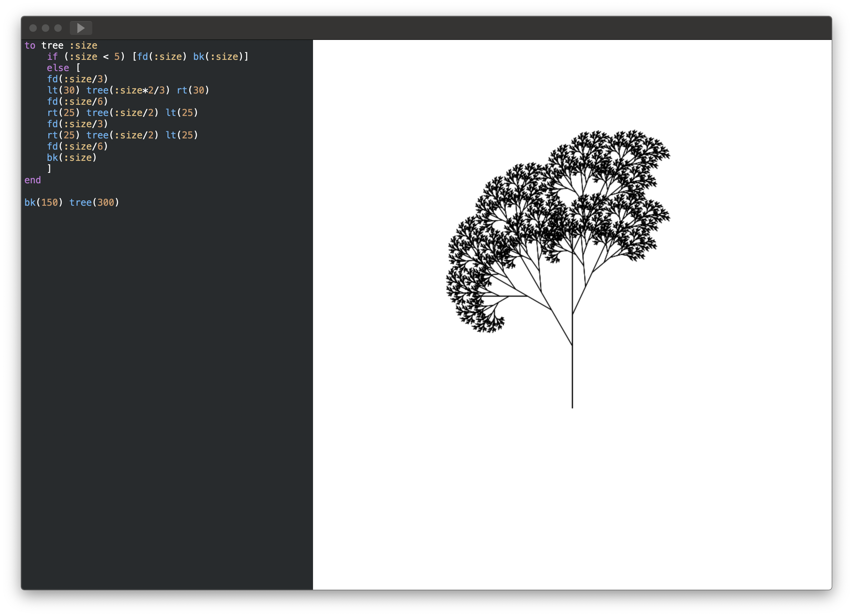Click the closing ']' bracket line
This screenshot has width=853, height=616.
[x=49, y=169]
